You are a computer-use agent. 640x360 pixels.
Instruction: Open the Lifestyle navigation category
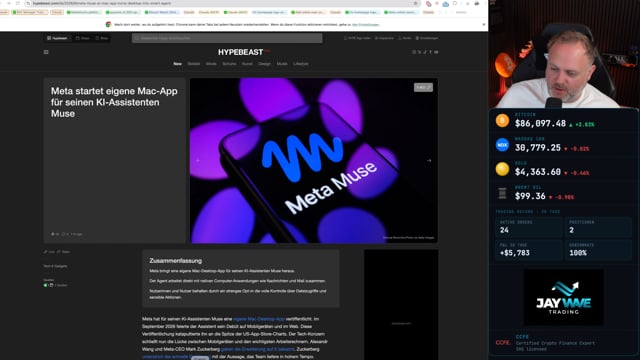pyautogui.click(x=301, y=64)
